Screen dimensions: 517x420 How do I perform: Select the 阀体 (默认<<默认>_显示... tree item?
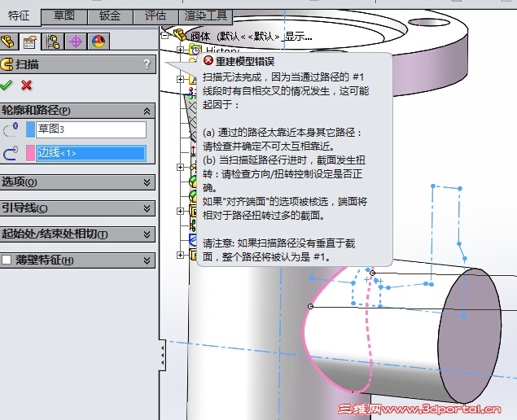pos(252,36)
